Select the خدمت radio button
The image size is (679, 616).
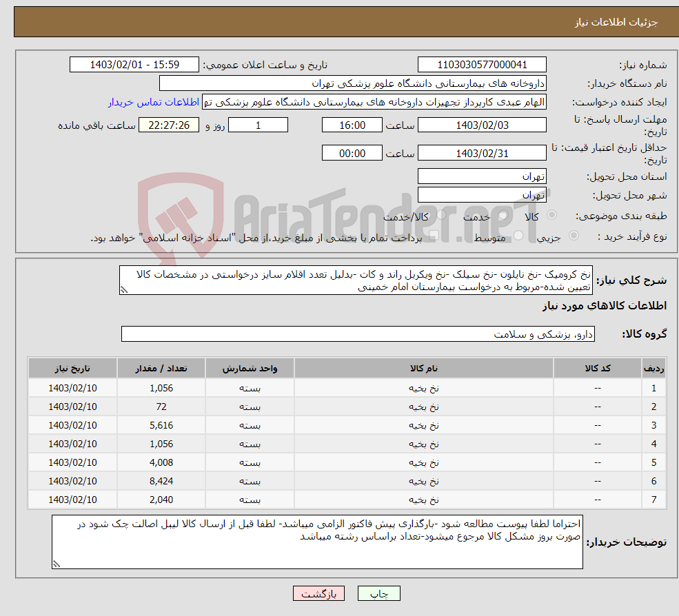point(503,215)
